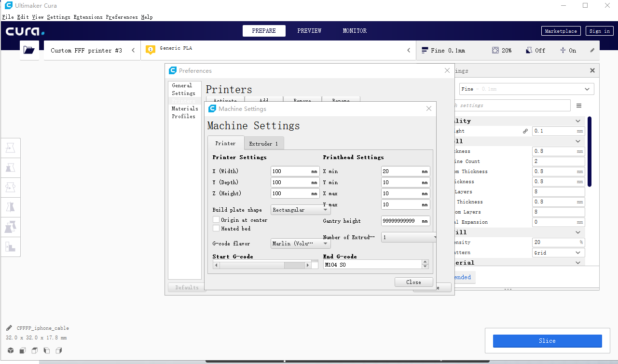
Task: Open Build plate shape Rectangular dropdown
Action: click(301, 210)
